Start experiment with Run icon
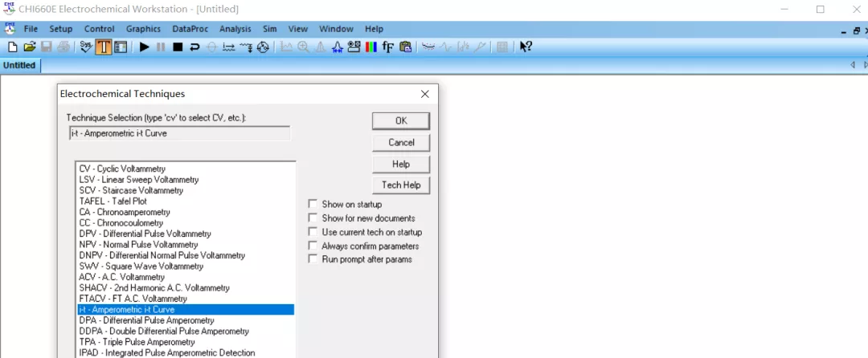 tap(145, 47)
